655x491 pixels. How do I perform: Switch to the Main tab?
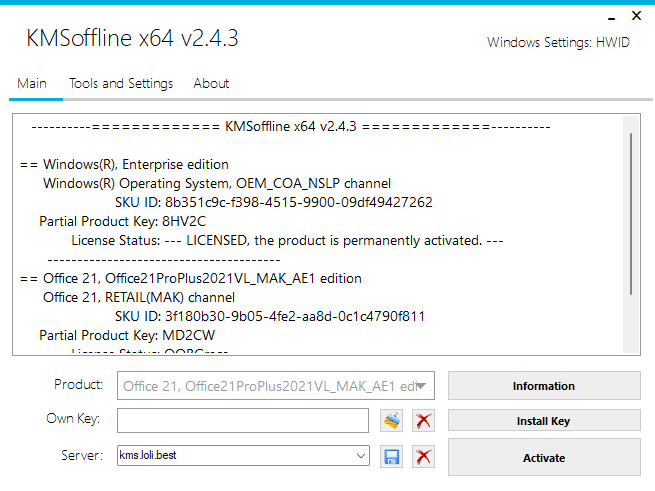tap(32, 84)
